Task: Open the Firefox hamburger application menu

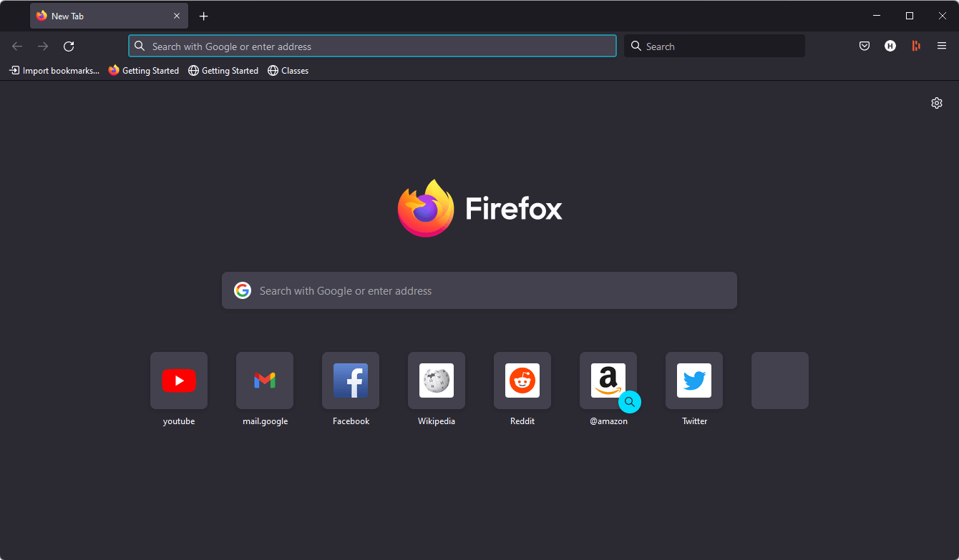Action: tap(942, 46)
